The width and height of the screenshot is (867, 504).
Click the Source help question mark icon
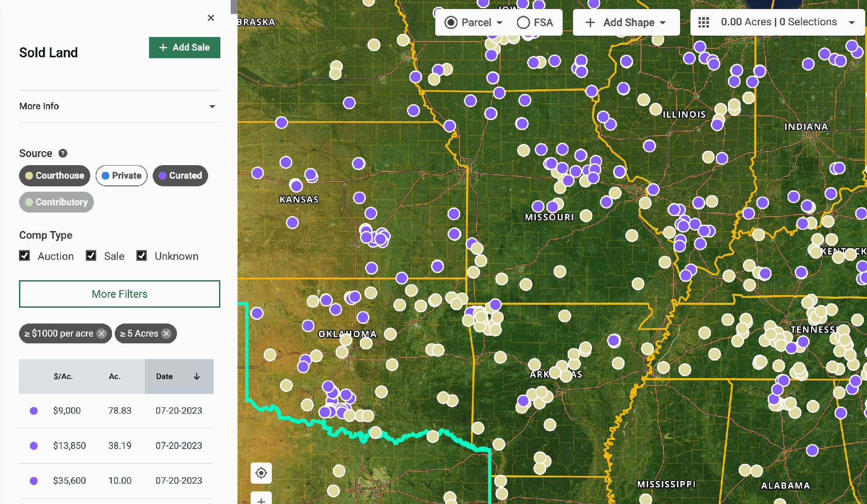62,153
